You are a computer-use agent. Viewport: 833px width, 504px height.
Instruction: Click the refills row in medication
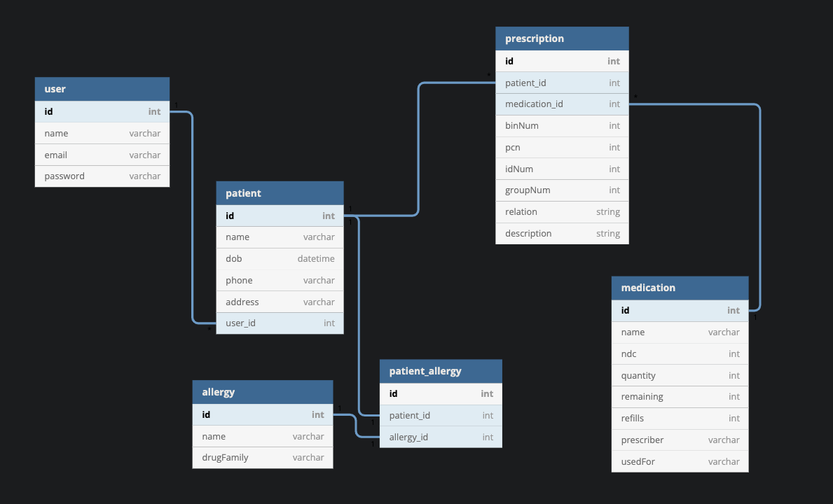[x=680, y=419]
